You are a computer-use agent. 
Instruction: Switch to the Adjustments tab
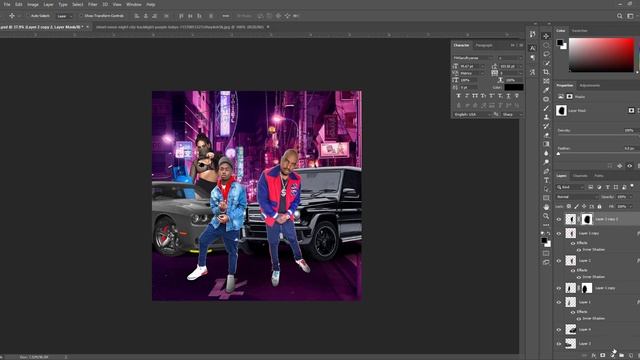(590, 86)
